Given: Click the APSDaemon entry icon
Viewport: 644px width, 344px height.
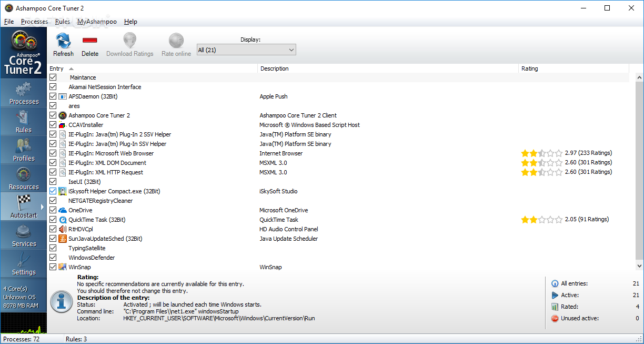Looking at the screenshot, I should point(63,96).
